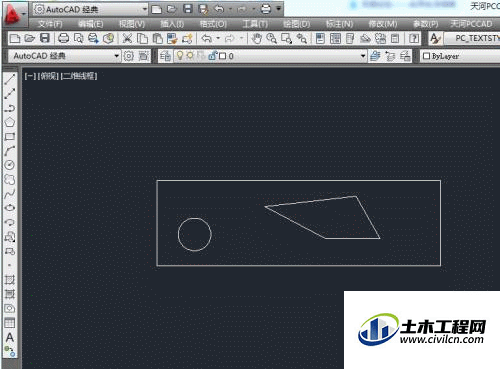Open QuickCalc calculator icon
The width and height of the screenshot is (500, 369).
click(x=395, y=38)
